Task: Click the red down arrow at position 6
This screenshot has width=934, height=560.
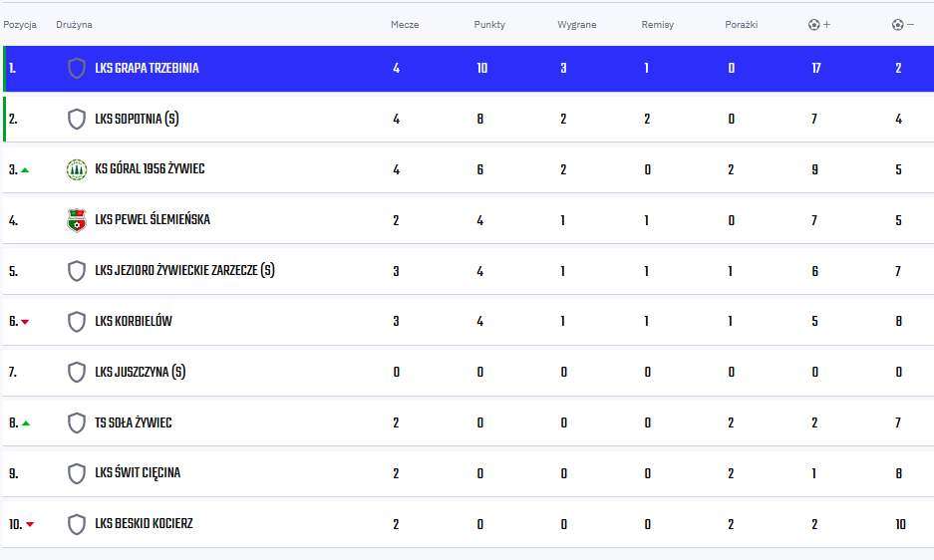Action: 25,322
